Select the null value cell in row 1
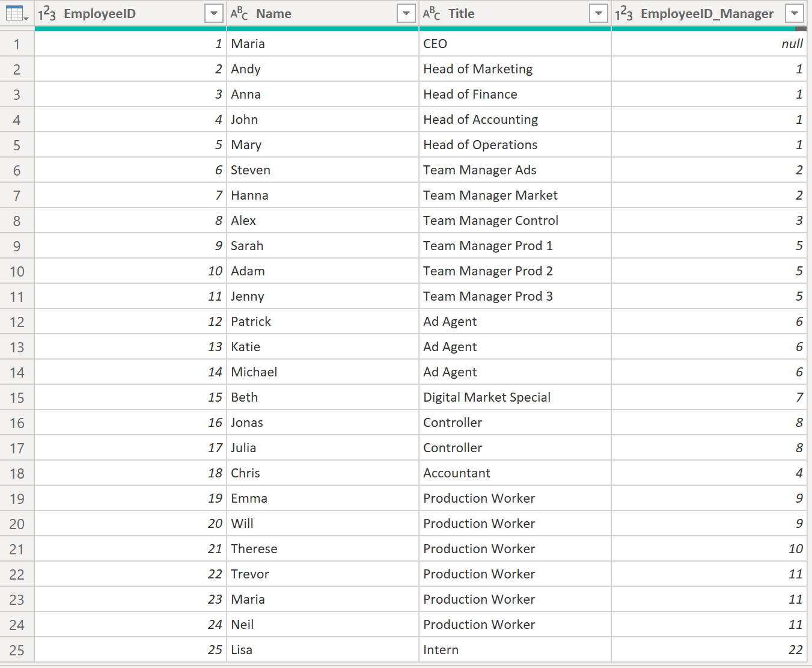This screenshot has height=668, width=812. point(709,43)
